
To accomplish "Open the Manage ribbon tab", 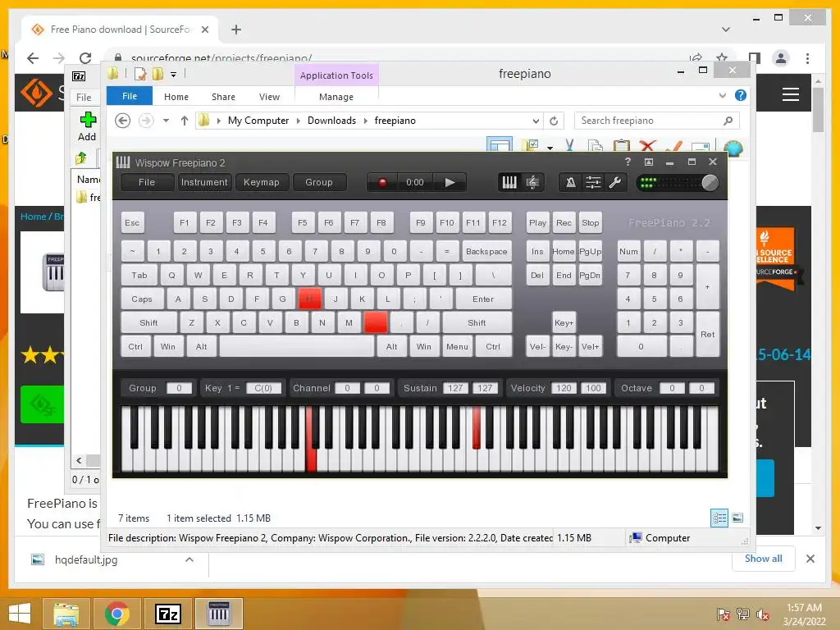I will coord(336,97).
